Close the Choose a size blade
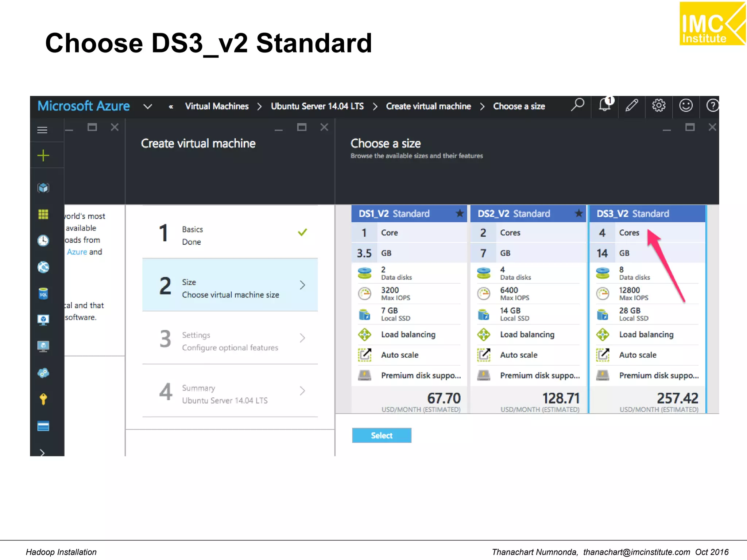The image size is (747, 560). [712, 127]
